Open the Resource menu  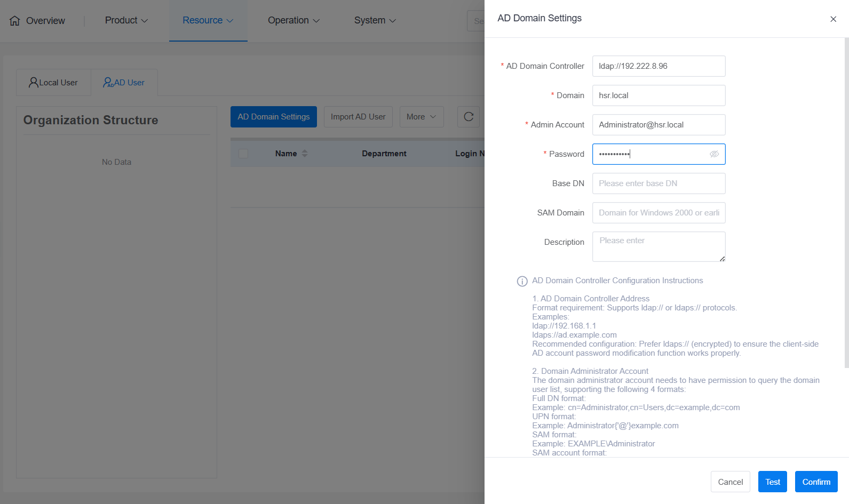[208, 20]
